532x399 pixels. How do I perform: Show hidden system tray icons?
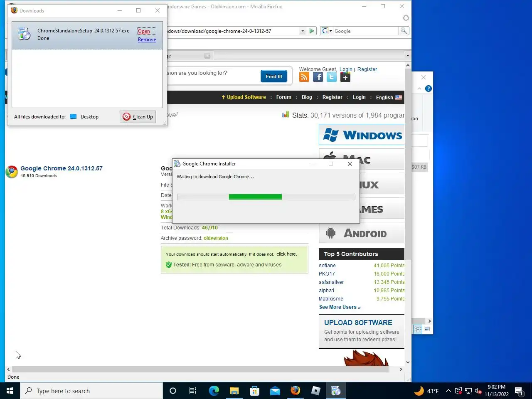coord(448,391)
